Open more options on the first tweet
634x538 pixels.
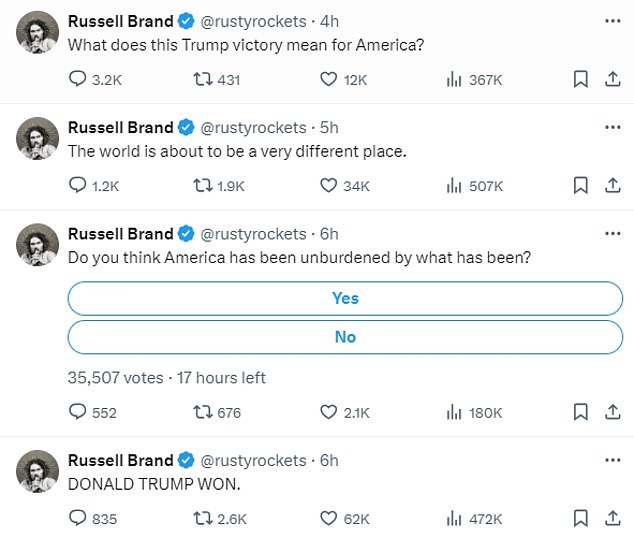612,20
